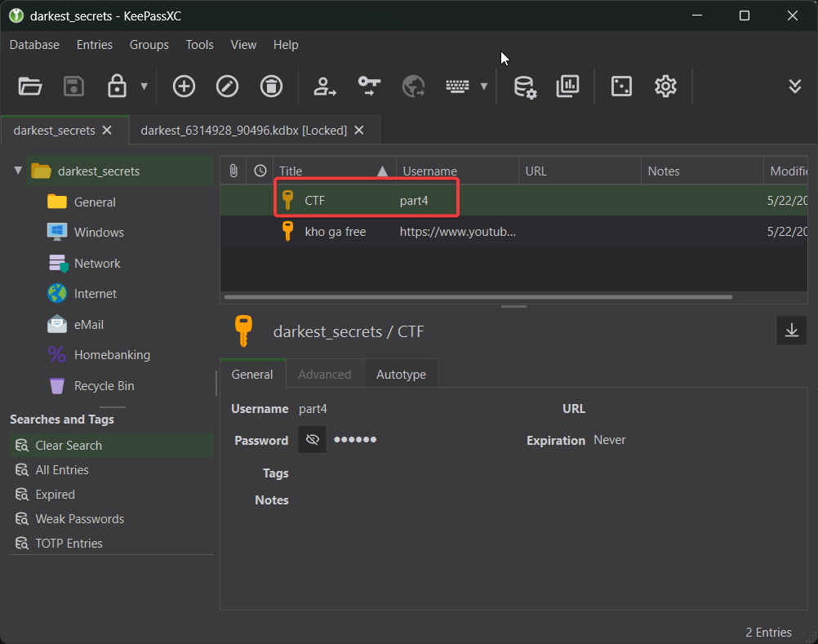Click Clear Search in searches list
Image resolution: width=818 pixels, height=644 pixels.
tap(112, 446)
